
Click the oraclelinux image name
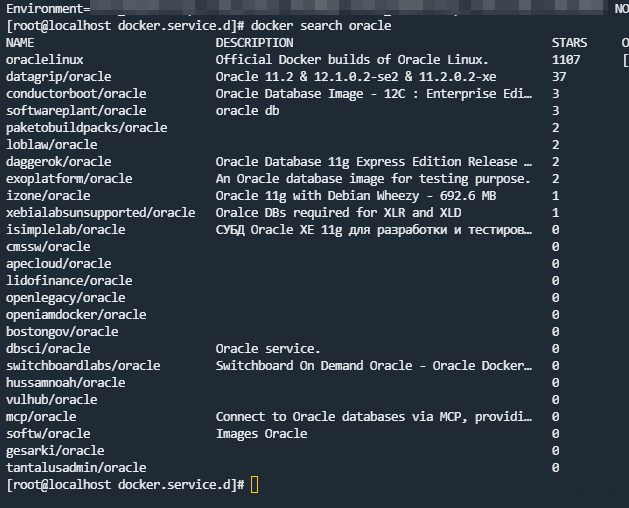[41, 60]
